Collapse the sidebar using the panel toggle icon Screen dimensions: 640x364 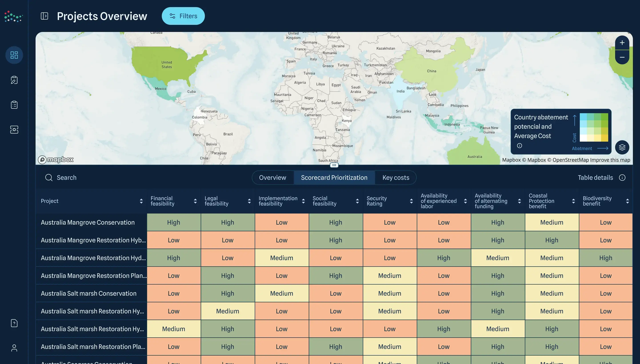[x=44, y=16]
